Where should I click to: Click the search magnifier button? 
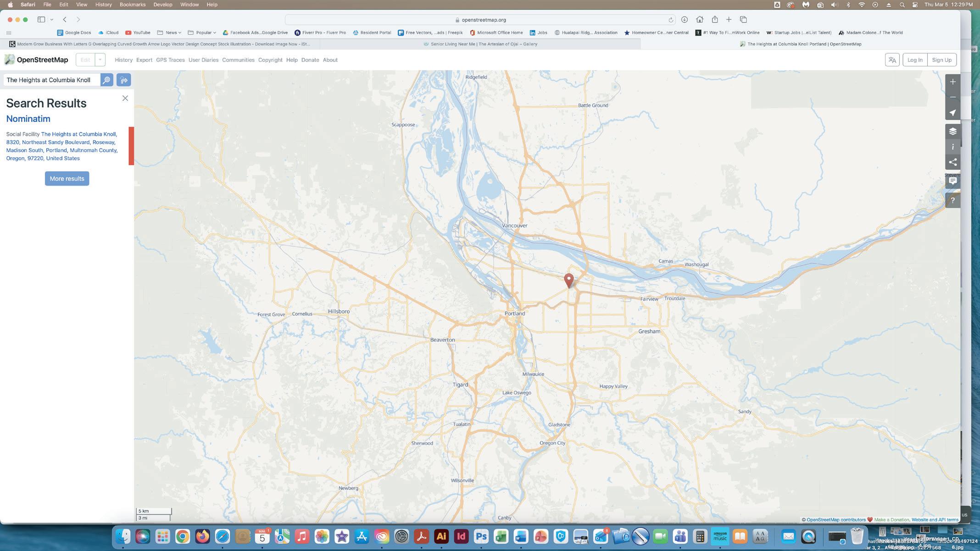[106, 80]
